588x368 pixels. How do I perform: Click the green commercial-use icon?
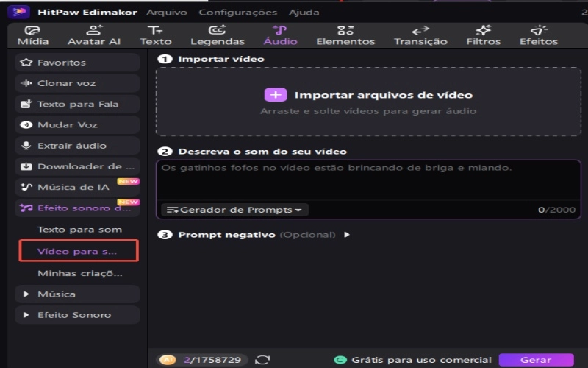click(x=340, y=360)
